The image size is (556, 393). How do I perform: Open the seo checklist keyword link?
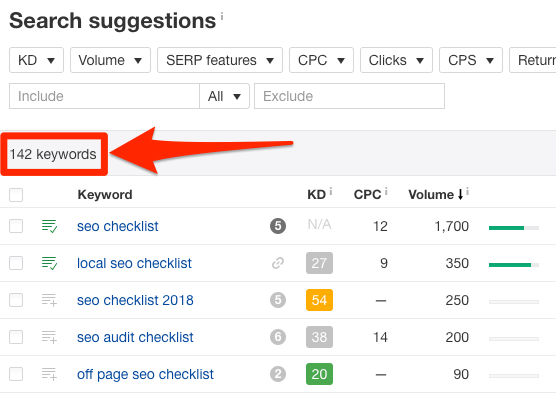pyautogui.click(x=118, y=226)
